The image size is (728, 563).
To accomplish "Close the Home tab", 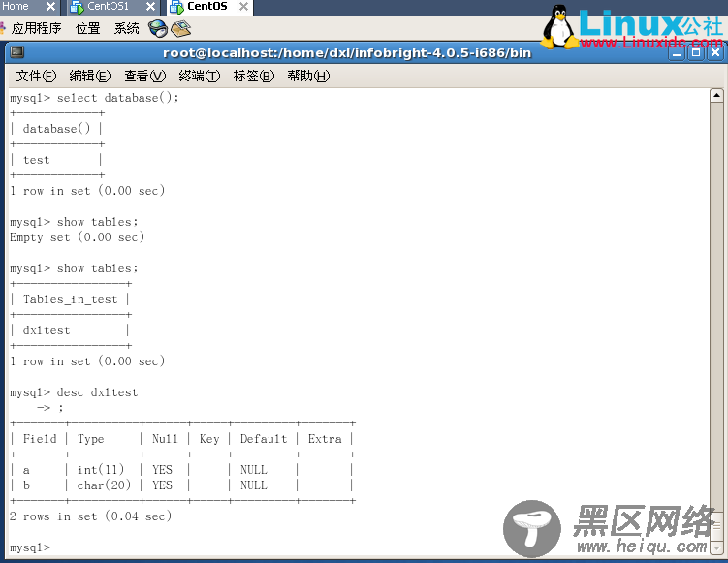I will tap(51, 7).
